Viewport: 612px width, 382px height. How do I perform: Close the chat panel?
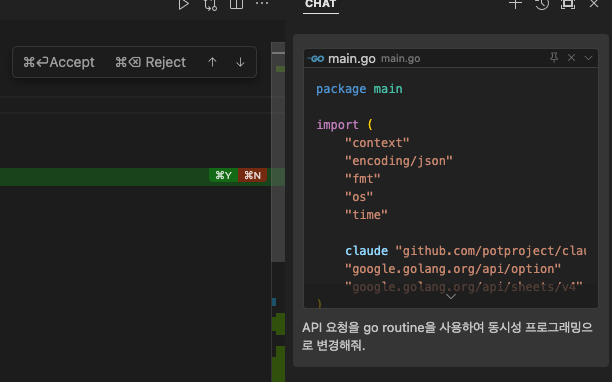(x=594, y=4)
